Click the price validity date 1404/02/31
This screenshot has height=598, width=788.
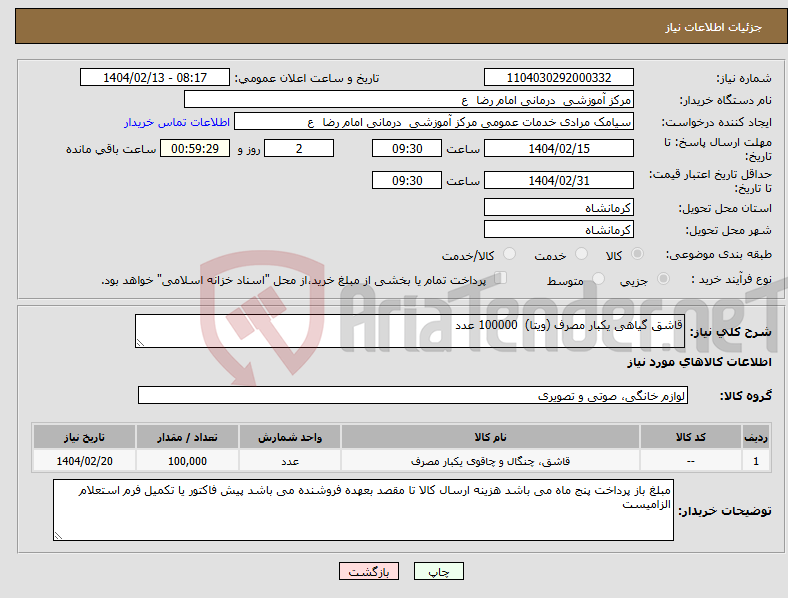click(x=559, y=180)
